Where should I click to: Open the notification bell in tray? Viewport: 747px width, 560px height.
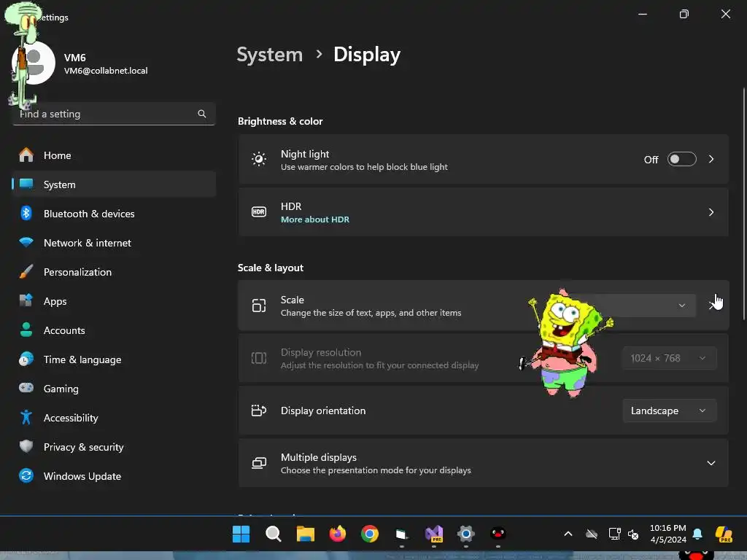pyautogui.click(x=697, y=534)
